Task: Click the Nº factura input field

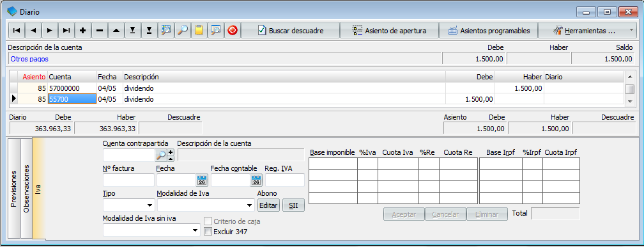Action: pyautogui.click(x=128, y=180)
